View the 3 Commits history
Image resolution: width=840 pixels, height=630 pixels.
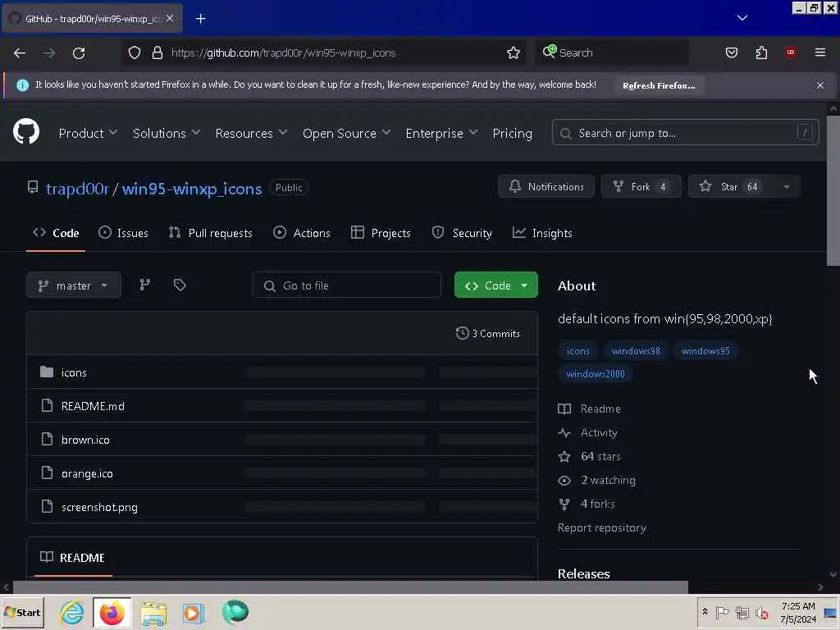pyautogui.click(x=487, y=333)
